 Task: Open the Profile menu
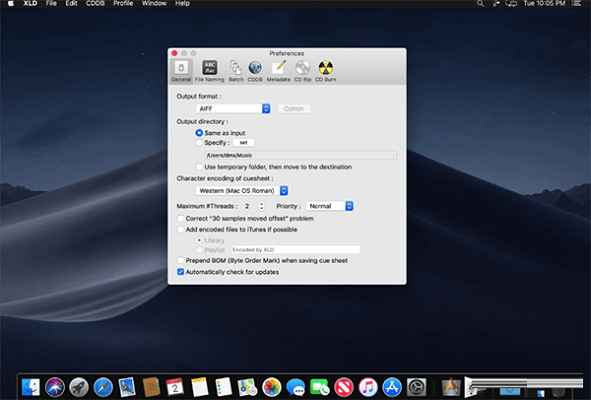coord(123,3)
